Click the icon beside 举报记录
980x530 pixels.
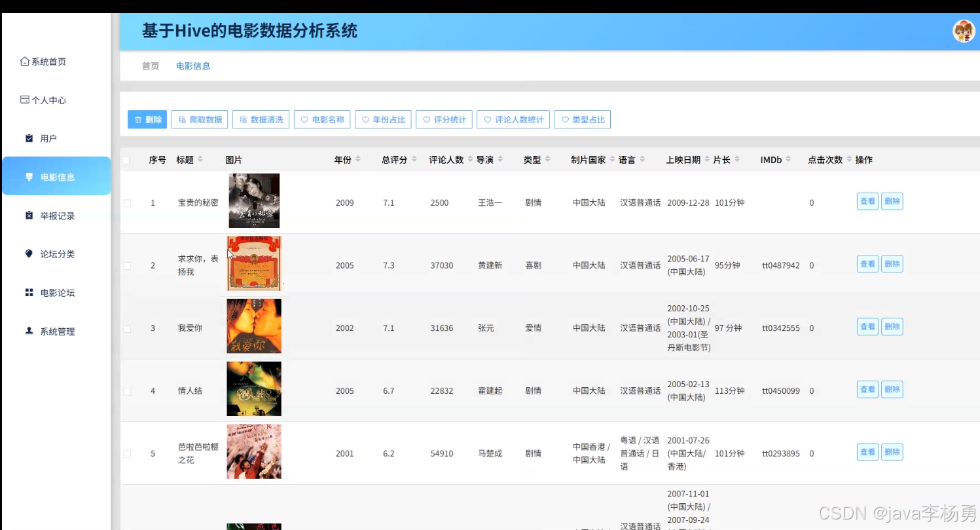[29, 216]
